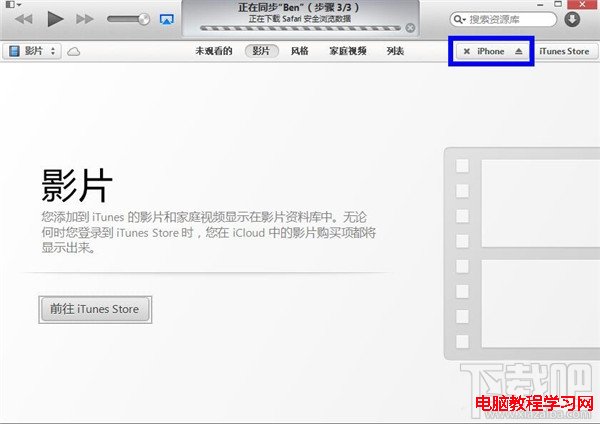Click the x icon on iPhone button
The height and width of the screenshot is (424, 600).
click(x=467, y=51)
